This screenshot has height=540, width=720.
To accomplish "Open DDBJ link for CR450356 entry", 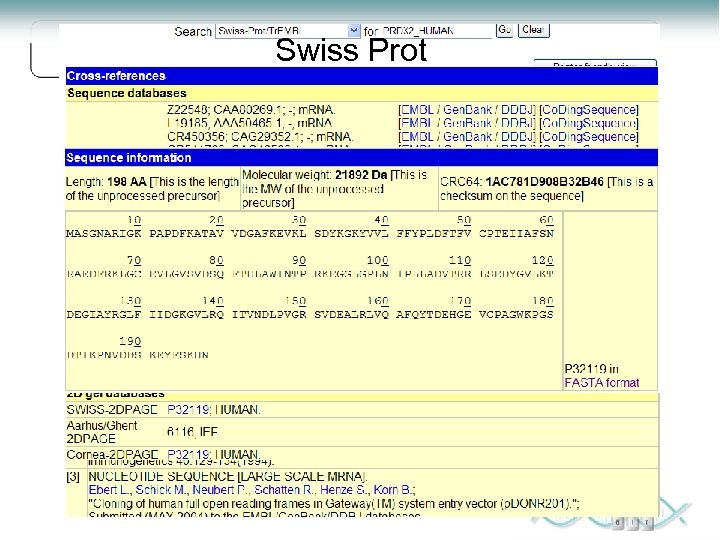I will (x=516, y=137).
